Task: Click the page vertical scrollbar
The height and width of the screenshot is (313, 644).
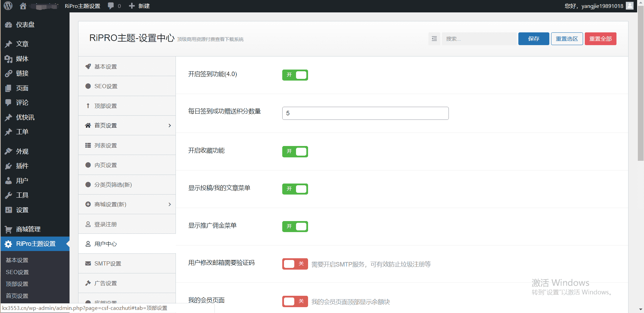Action: (641, 83)
